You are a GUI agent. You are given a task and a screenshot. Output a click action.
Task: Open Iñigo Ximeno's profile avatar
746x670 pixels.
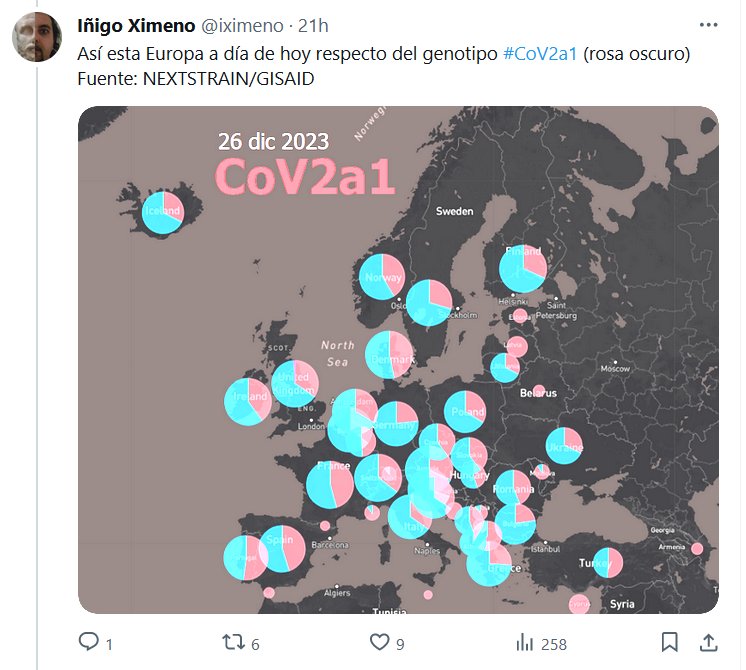[x=39, y=36]
